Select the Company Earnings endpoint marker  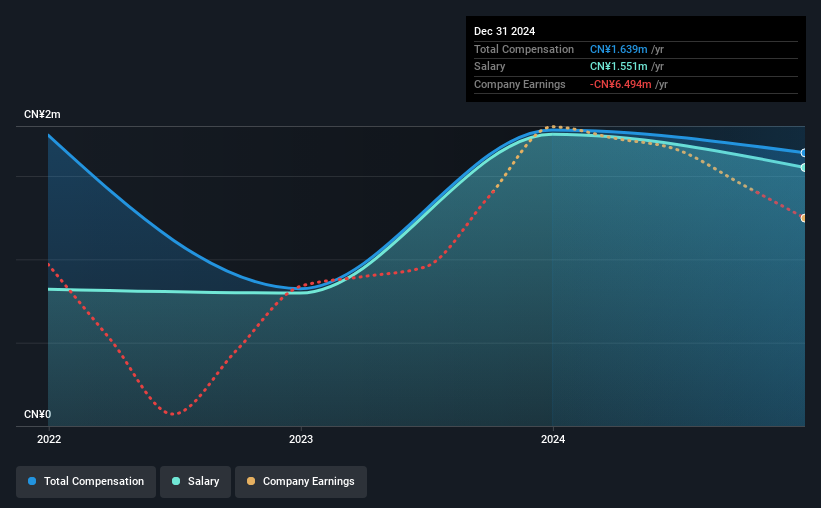point(803,218)
